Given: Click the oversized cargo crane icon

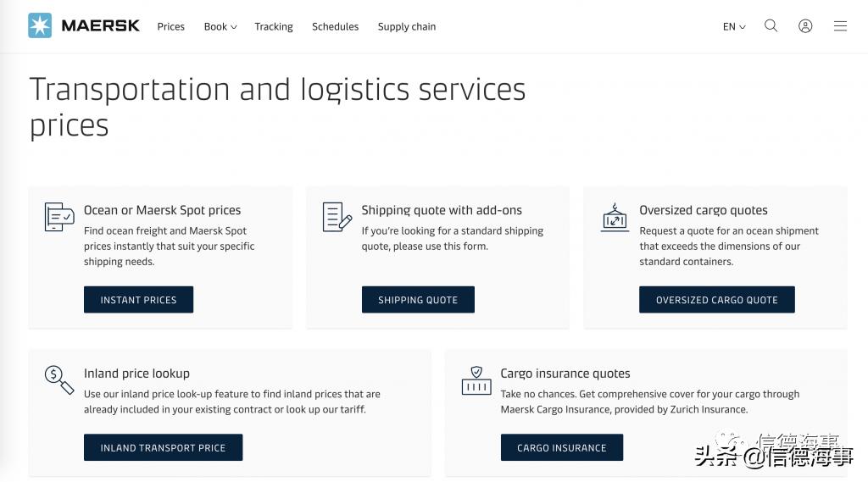Looking at the screenshot, I should (x=615, y=217).
